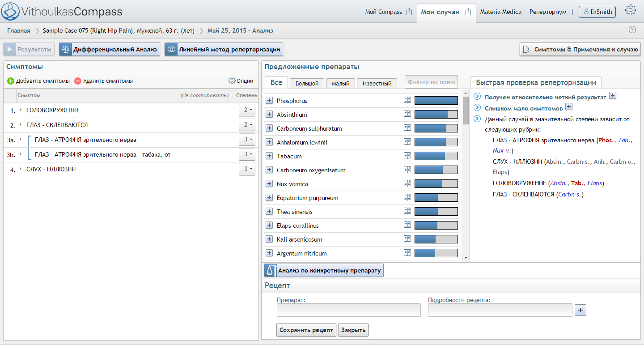The width and height of the screenshot is (644, 345).
Task: Open sort option (Не сортировать)
Action: (x=204, y=95)
